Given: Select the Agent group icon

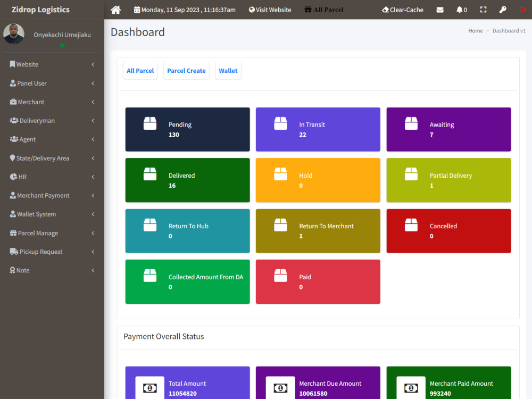Looking at the screenshot, I should tap(14, 139).
